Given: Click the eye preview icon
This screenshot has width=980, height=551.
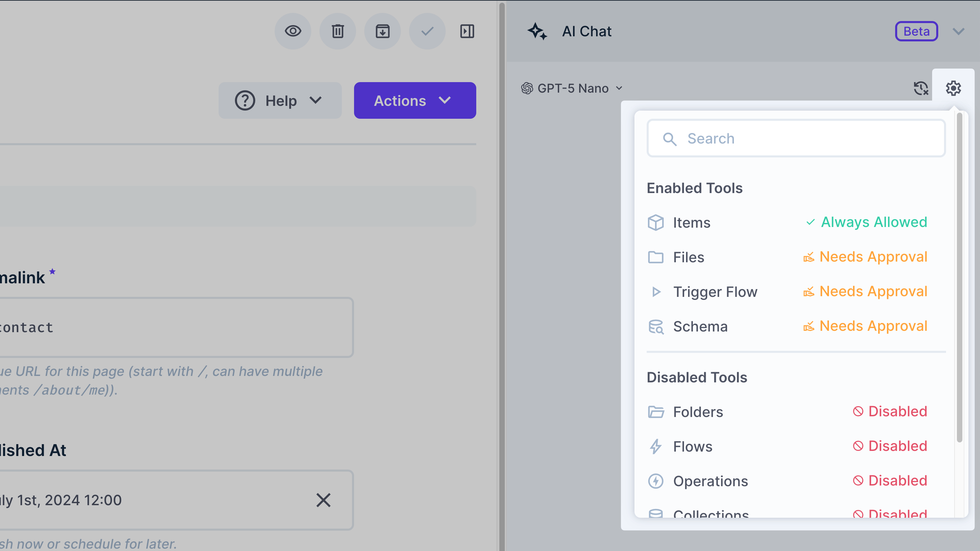Looking at the screenshot, I should pos(293,31).
